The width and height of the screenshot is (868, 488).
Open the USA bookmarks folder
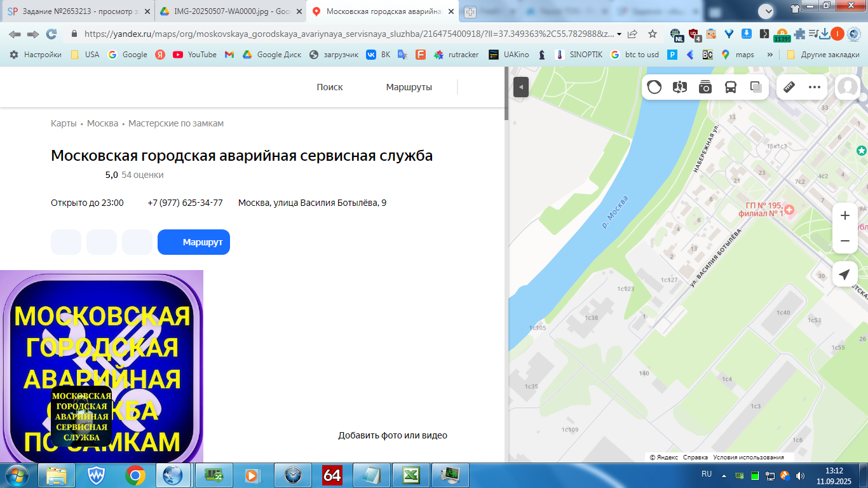(x=85, y=55)
